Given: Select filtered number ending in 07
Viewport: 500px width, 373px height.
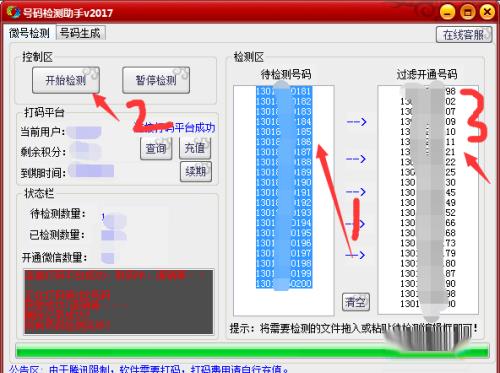Looking at the screenshot, I should 428,111.
